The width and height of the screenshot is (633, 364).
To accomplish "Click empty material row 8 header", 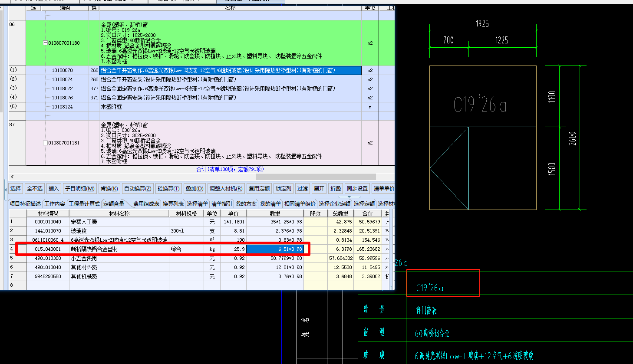I will tap(17, 285).
